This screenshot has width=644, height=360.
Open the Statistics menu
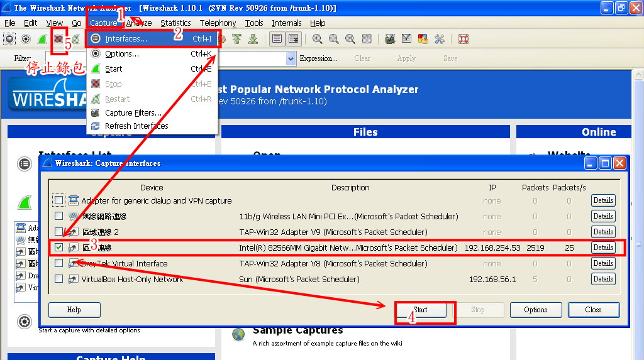tap(175, 23)
